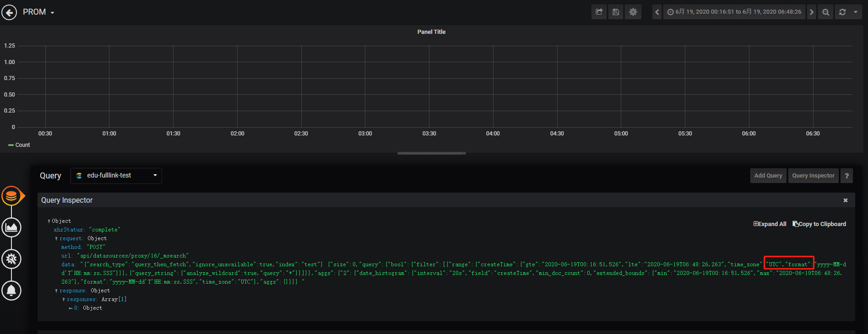Viewport: 868px width, 334px height.
Task: Shift time range backward
Action: [657, 12]
